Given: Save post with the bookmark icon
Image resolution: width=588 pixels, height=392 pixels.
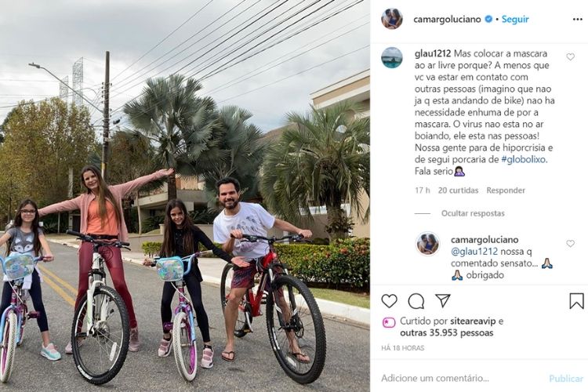Looking at the screenshot, I should coord(576,301).
